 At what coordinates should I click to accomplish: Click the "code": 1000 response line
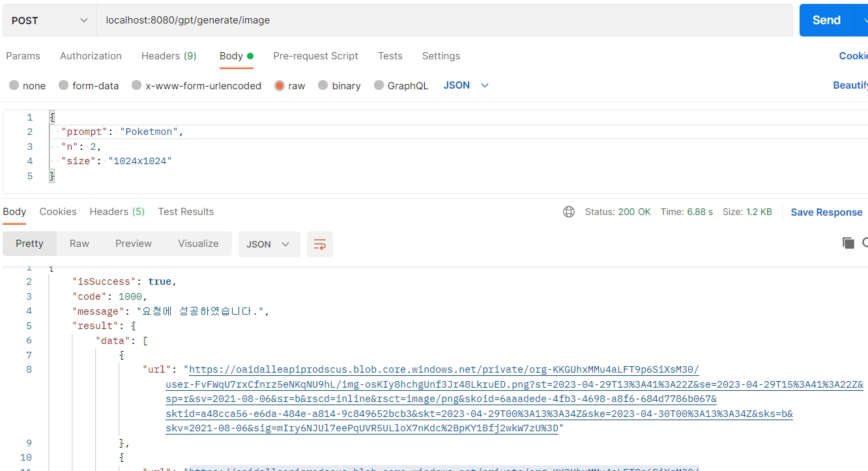pyautogui.click(x=110, y=296)
